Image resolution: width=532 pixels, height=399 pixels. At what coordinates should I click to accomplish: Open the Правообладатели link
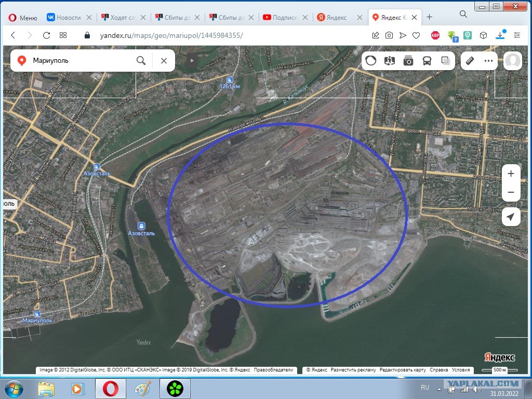point(273,370)
